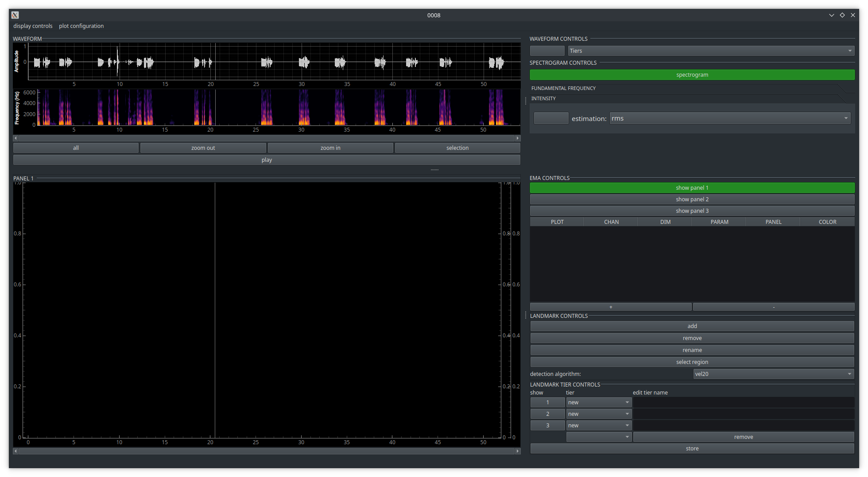This screenshot has width=868, height=477.
Task: Toggle the green spectrogram button
Action: [692, 75]
